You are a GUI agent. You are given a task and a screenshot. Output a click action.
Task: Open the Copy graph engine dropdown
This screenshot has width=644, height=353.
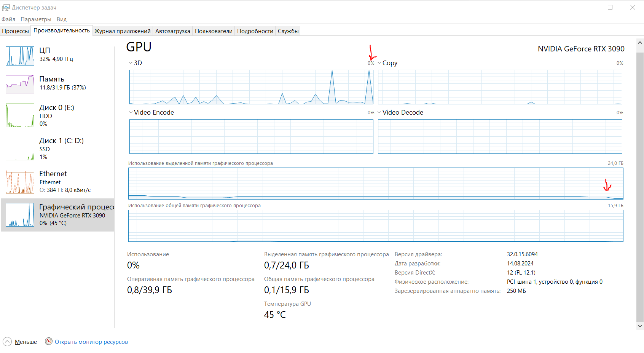[x=379, y=63]
